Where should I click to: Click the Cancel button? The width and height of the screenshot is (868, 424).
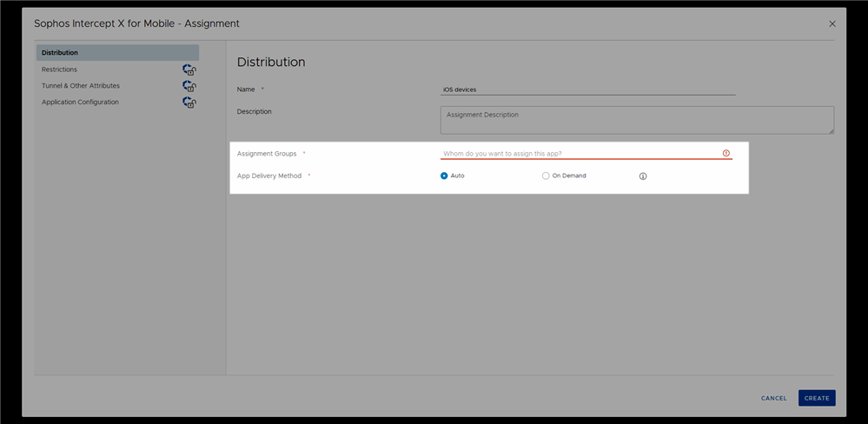(x=774, y=398)
